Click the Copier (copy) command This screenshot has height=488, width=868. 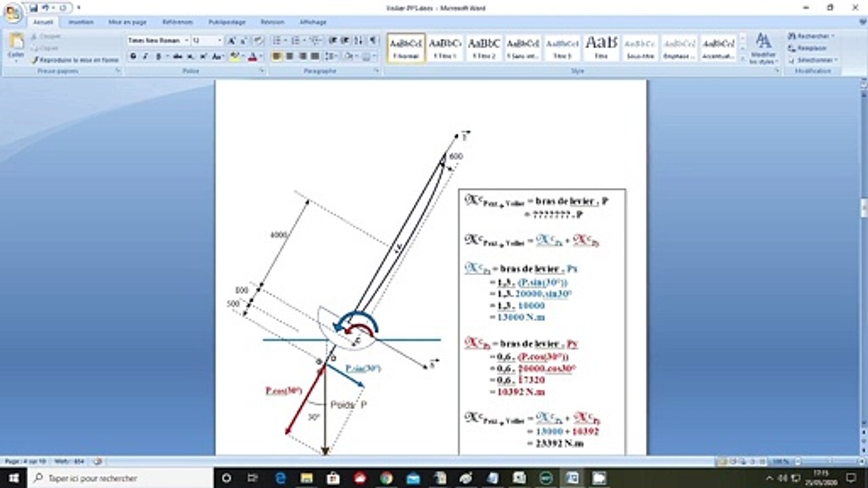[45, 48]
